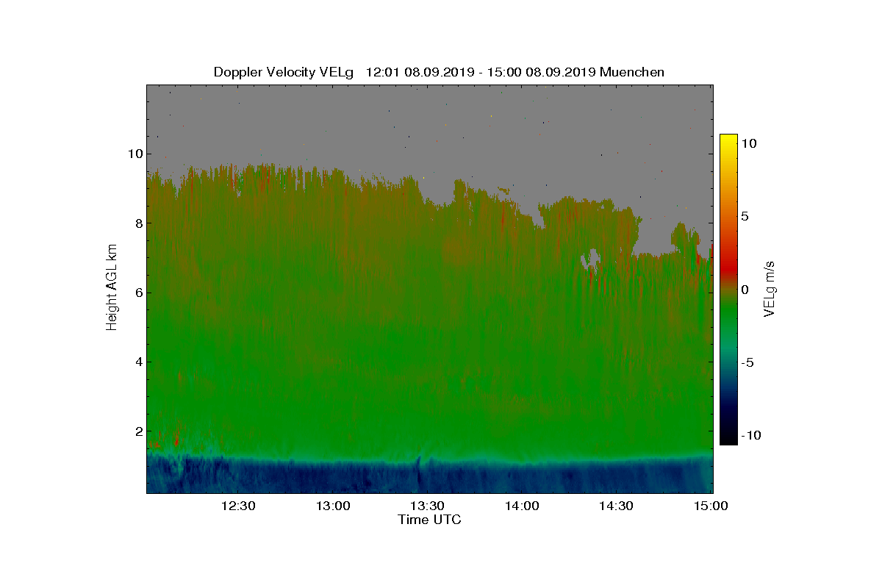Click the '13:30' time tick label
The height and width of the screenshot is (588, 882).
(428, 506)
